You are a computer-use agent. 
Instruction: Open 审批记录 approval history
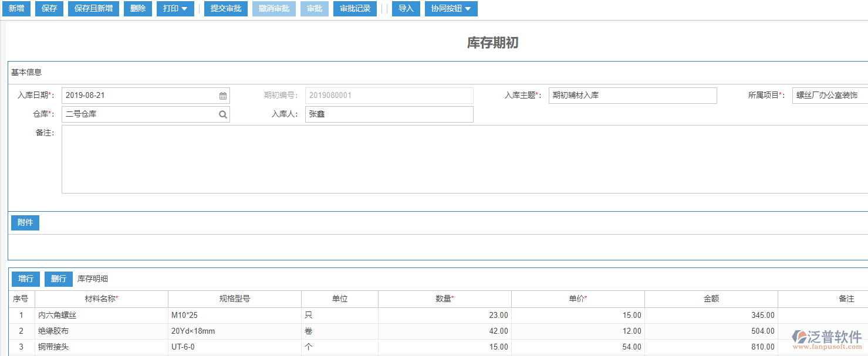click(354, 8)
